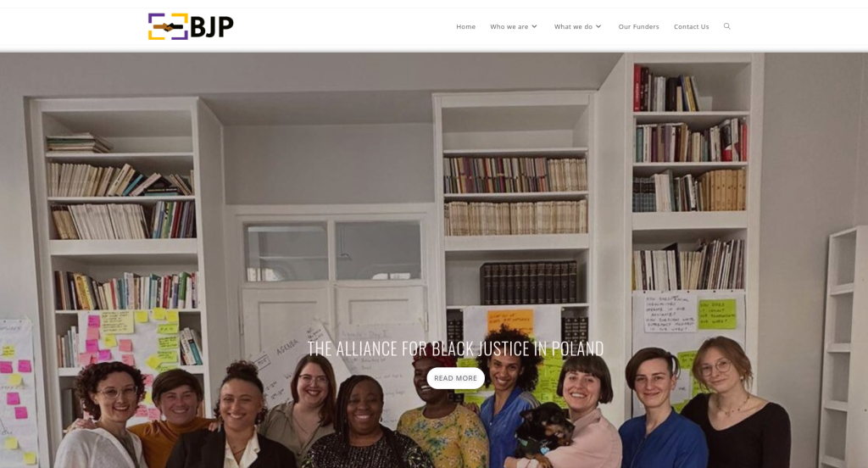Click the black dog in the hero photo
868x468 pixels.
544,429
